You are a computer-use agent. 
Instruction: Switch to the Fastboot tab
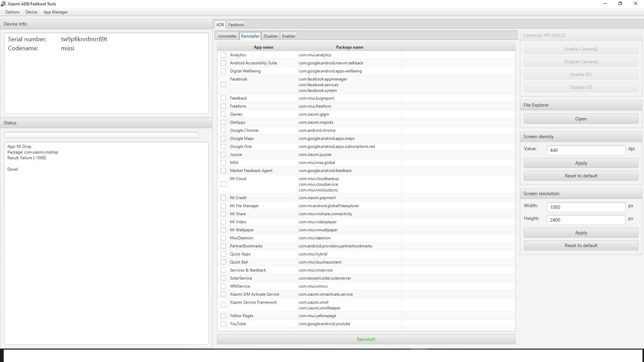pos(236,24)
